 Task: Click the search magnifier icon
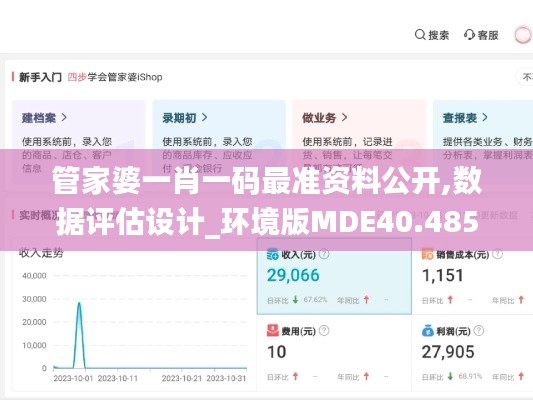tap(420, 35)
